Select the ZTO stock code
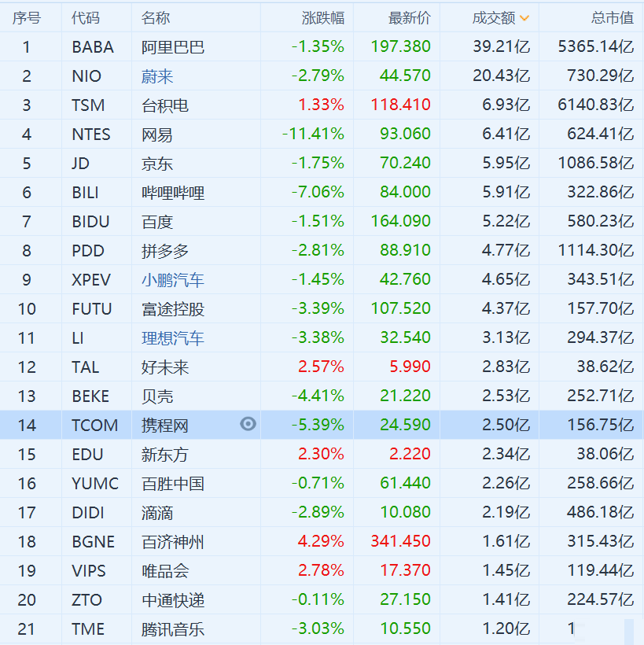The width and height of the screenshot is (644, 645). pyautogui.click(x=86, y=600)
